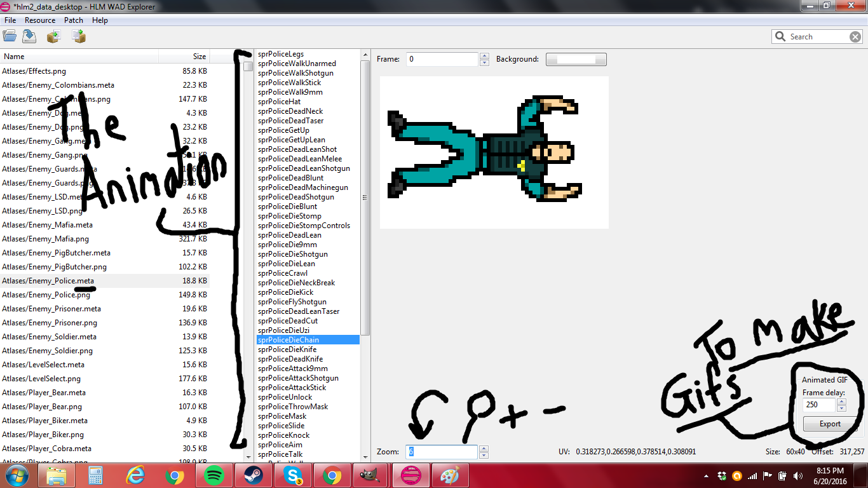Open Paint from the taskbar
Screen dimensions: 868x488
(451, 475)
